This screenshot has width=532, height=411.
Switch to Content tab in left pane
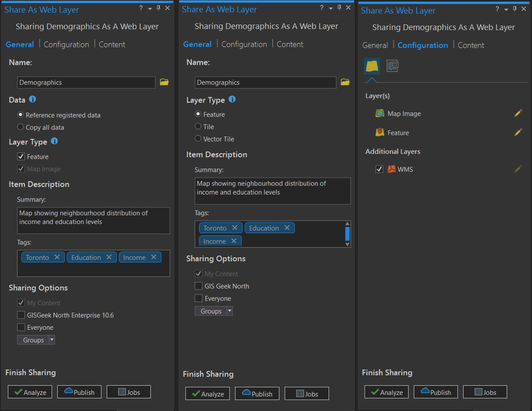112,45
